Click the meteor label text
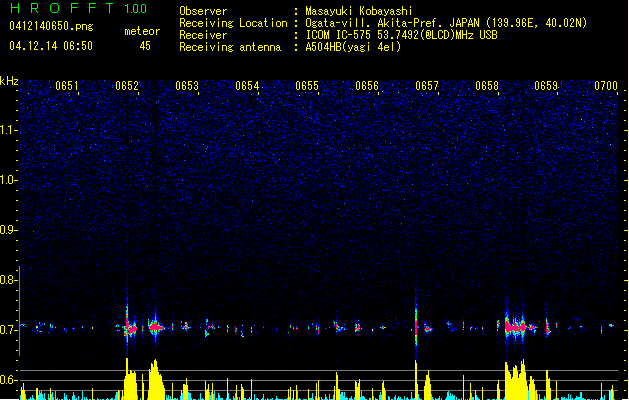629x400 pixels. [142, 31]
